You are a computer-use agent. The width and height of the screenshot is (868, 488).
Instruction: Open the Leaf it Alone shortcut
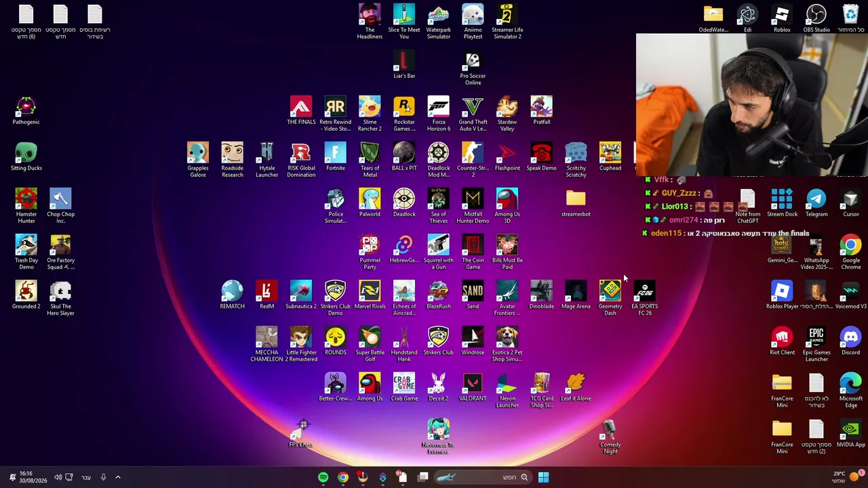click(576, 388)
